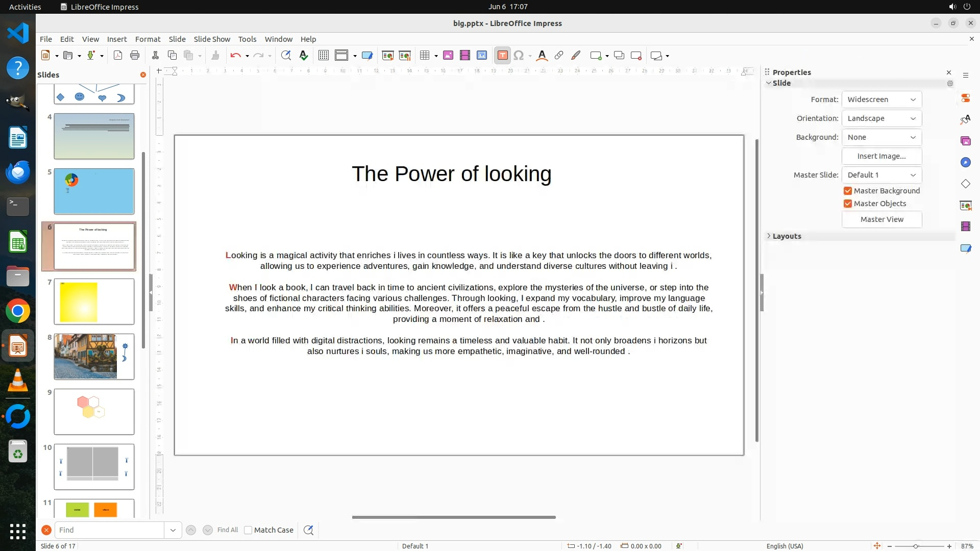This screenshot has width=980, height=551.
Task: Open the Insert Hyperlink tool
Action: coord(559,56)
